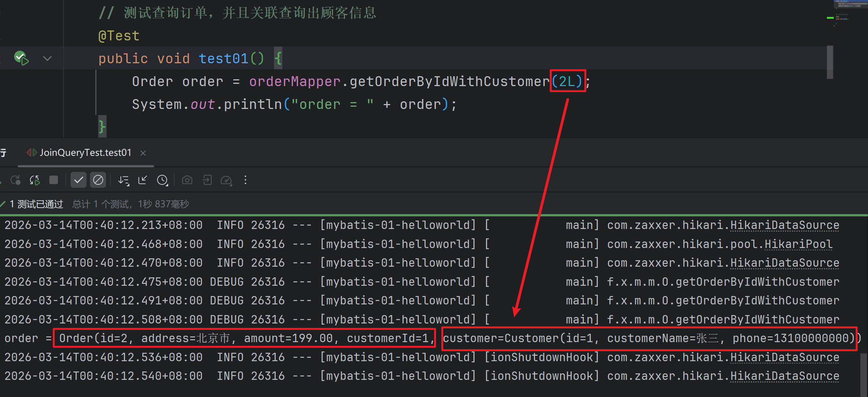Click the camera thread dump icon

pyautogui.click(x=187, y=180)
